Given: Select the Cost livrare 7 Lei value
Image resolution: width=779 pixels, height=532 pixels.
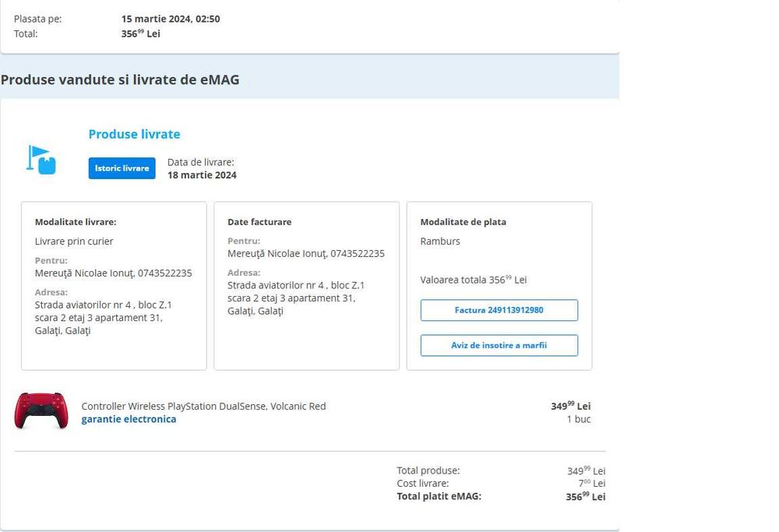Looking at the screenshot, I should point(592,484).
